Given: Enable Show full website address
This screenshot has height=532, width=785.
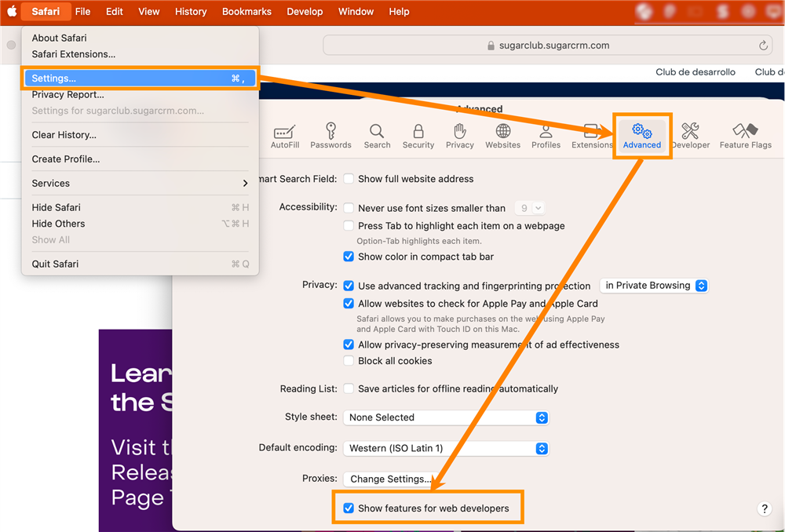Looking at the screenshot, I should (349, 179).
